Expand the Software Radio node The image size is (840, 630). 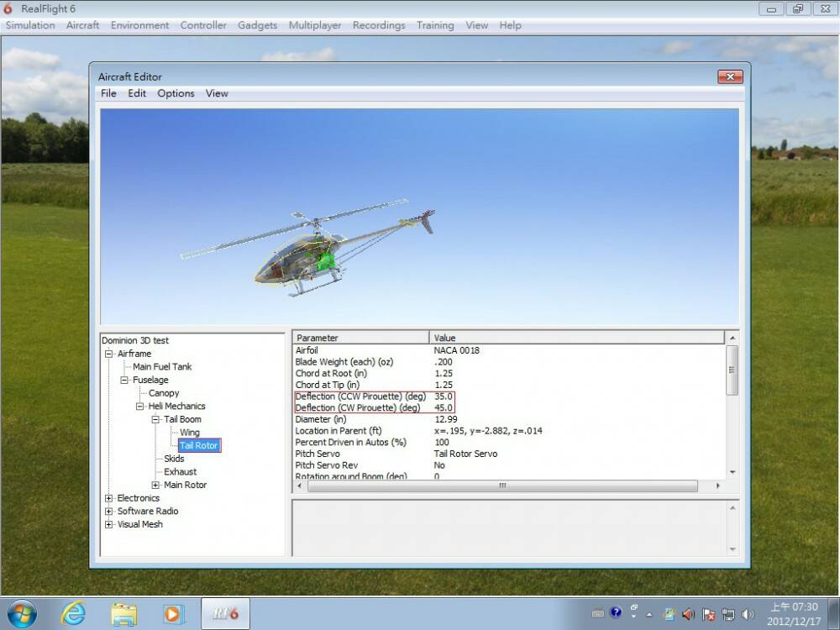pyautogui.click(x=108, y=511)
